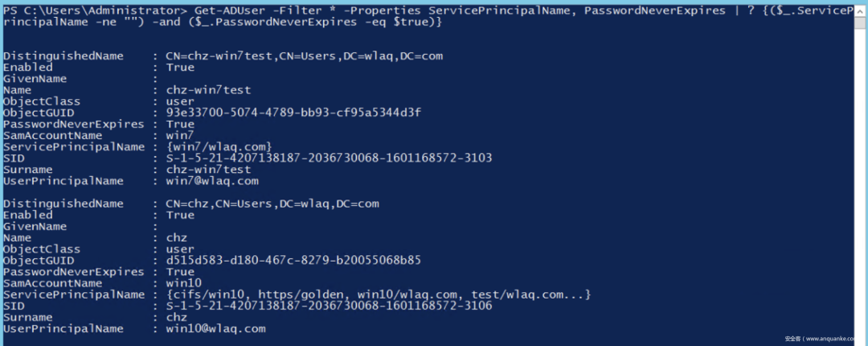
Task: Click the SID ending in 3103
Action: [329, 158]
